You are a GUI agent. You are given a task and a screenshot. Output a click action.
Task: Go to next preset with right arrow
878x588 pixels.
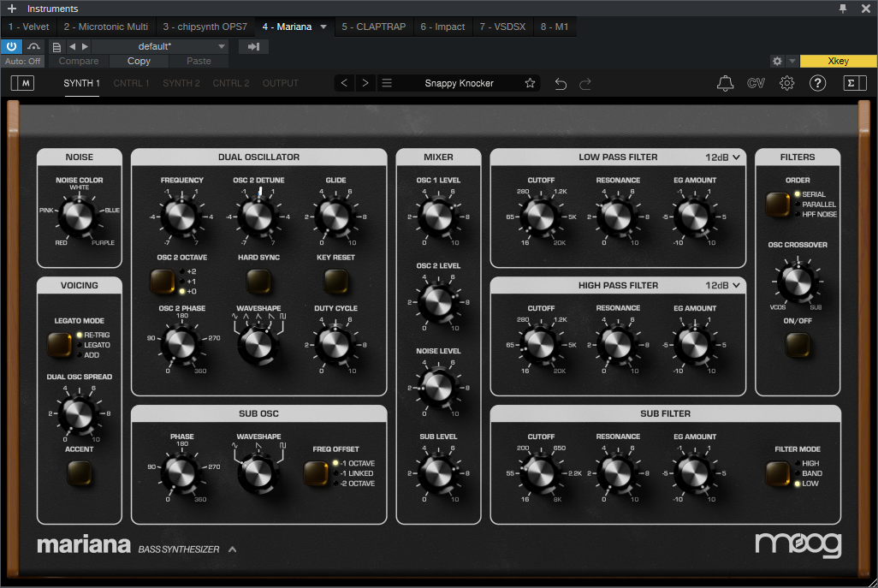(x=365, y=83)
